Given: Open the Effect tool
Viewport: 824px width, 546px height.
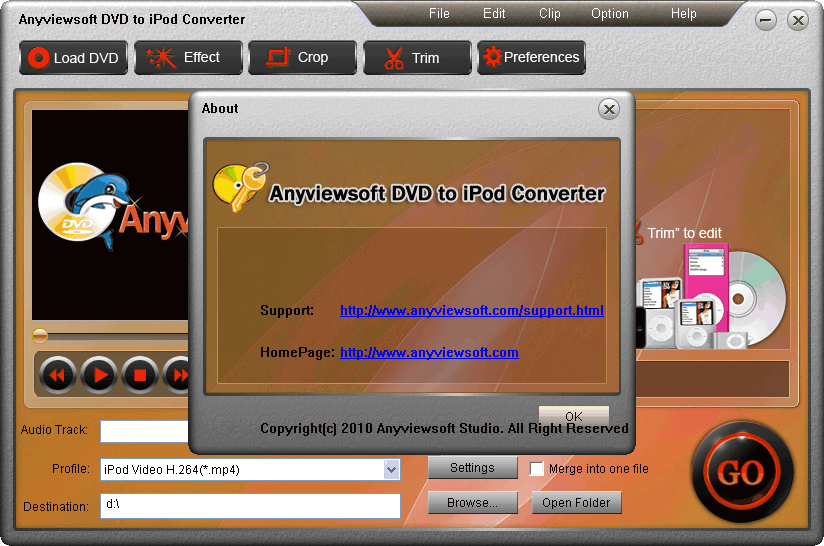Looking at the screenshot, I should tap(189, 58).
